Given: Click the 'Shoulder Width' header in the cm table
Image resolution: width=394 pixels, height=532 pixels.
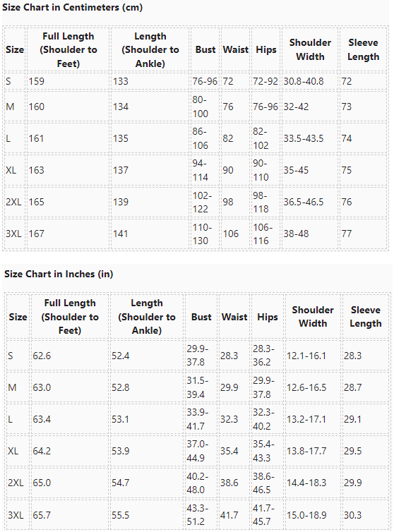Looking at the screenshot, I should coord(310,50).
